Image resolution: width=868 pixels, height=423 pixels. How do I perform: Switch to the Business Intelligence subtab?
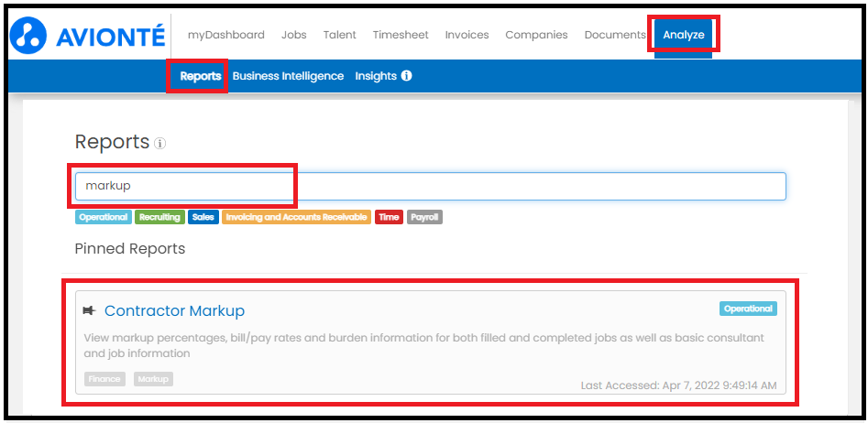tap(288, 76)
